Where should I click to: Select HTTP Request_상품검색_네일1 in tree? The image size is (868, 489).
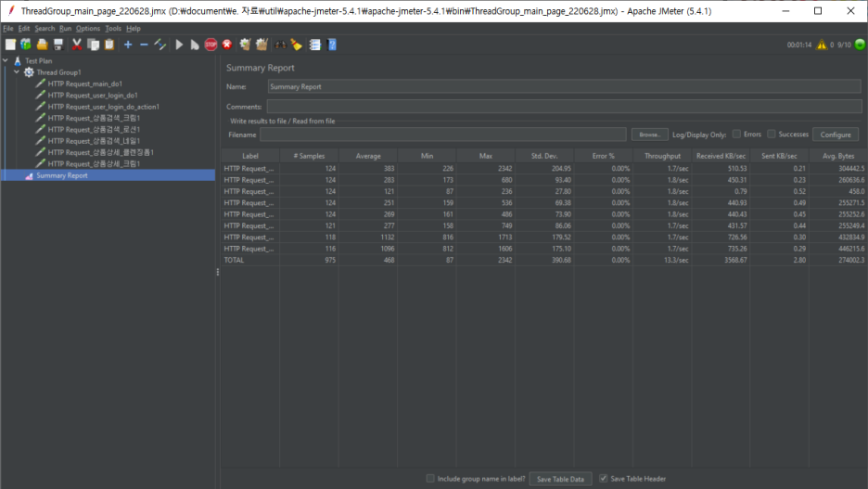[x=94, y=141]
